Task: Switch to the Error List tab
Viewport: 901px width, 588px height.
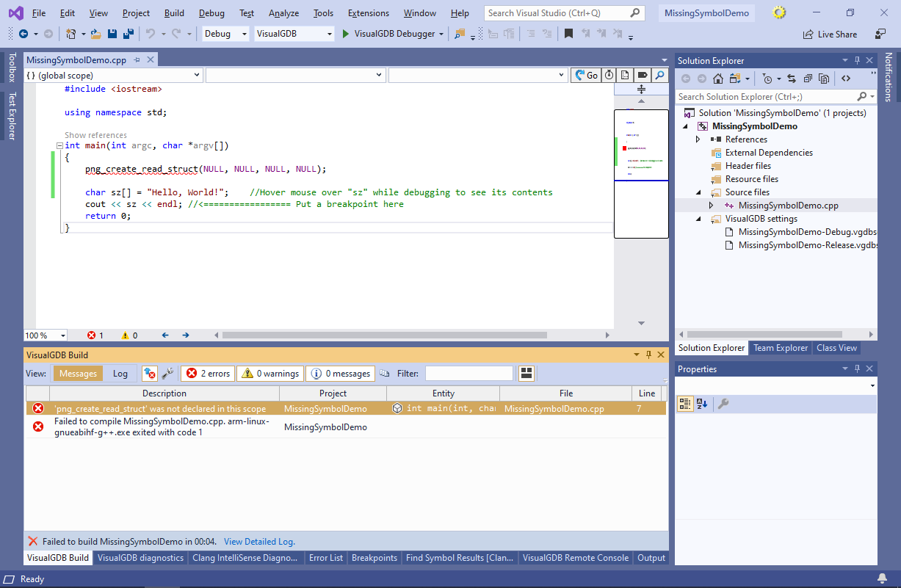Action: pos(326,558)
